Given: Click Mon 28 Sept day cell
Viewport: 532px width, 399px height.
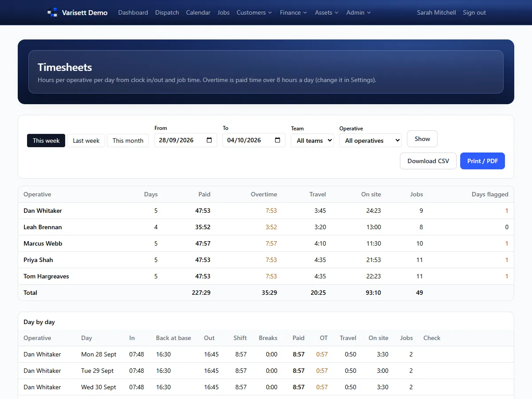Looking at the screenshot, I should 99,354.
